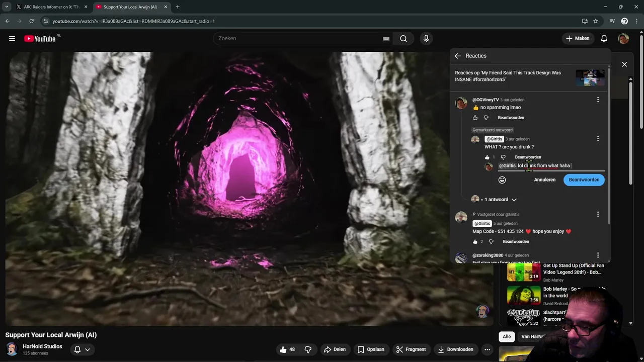Reload the page

click(x=31, y=21)
